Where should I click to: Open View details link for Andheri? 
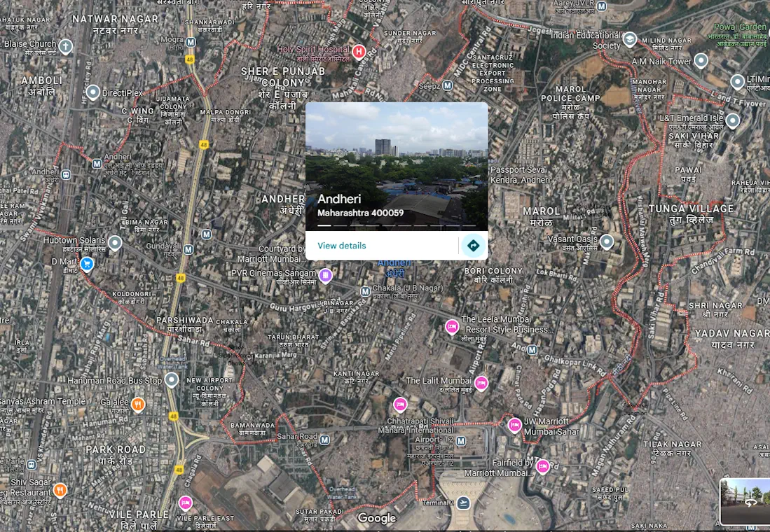[x=342, y=246]
